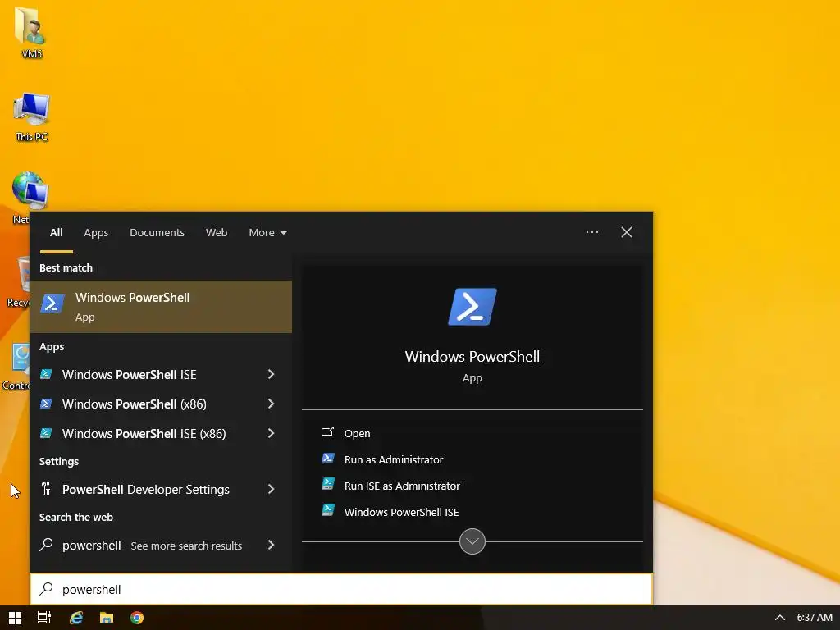Open the Windows Start button

(x=15, y=618)
